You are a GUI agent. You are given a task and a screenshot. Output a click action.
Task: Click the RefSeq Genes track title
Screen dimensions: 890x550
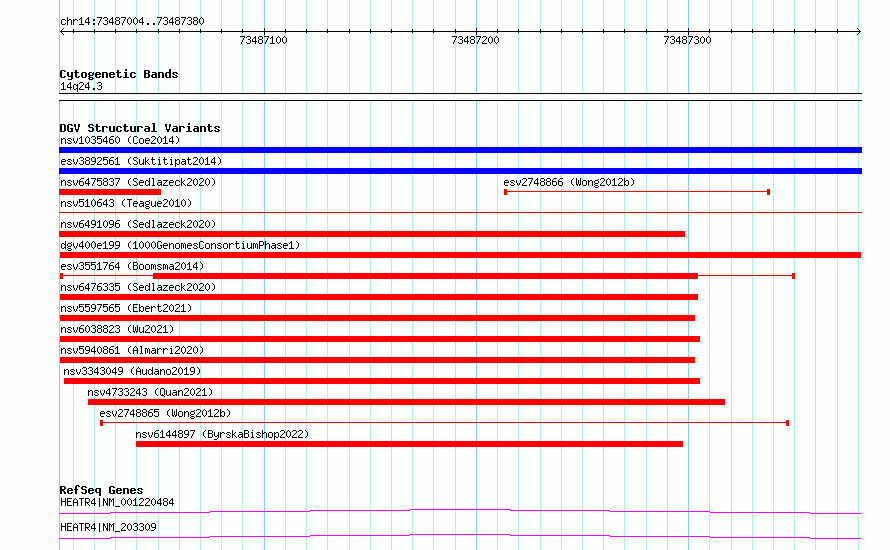101,490
